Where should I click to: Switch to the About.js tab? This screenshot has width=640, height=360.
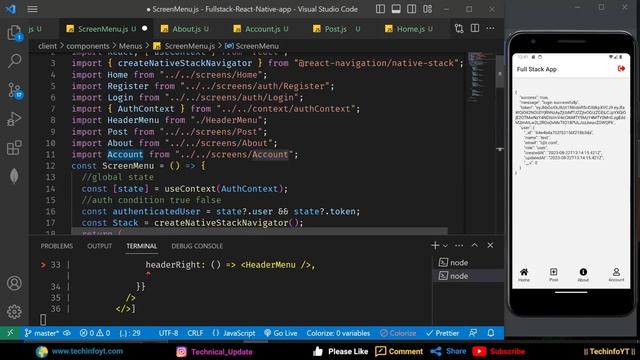click(185, 29)
